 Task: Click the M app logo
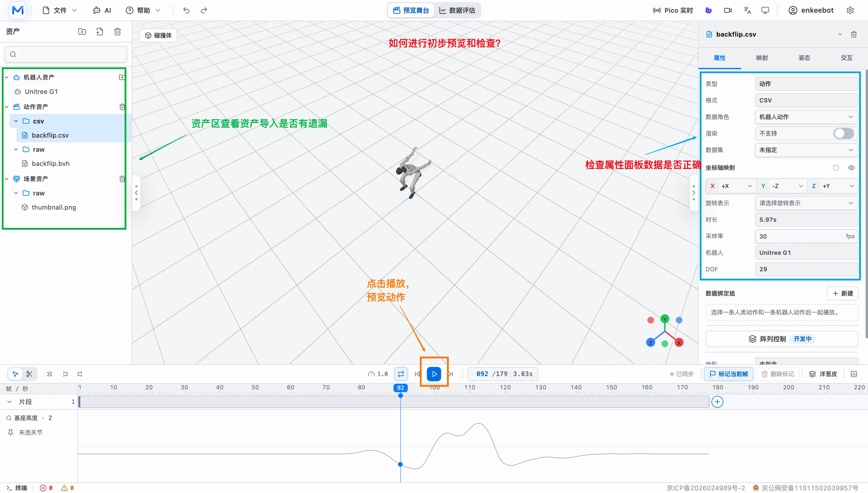click(x=18, y=10)
